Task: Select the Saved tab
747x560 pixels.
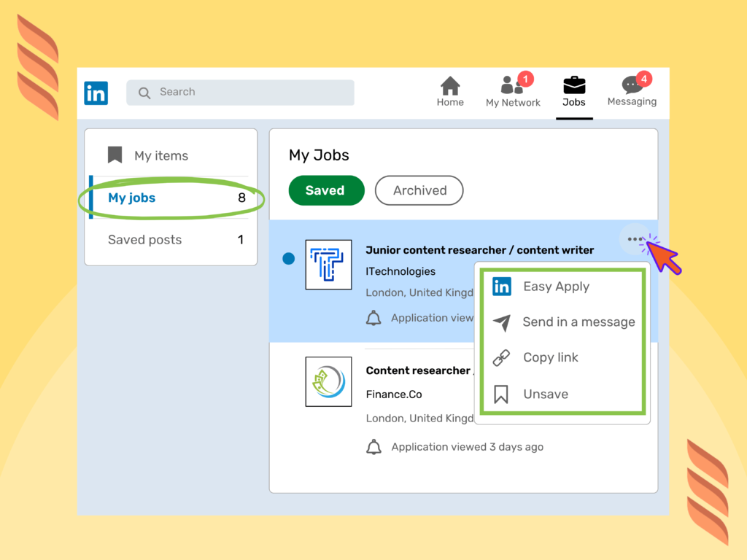Action: (x=326, y=190)
